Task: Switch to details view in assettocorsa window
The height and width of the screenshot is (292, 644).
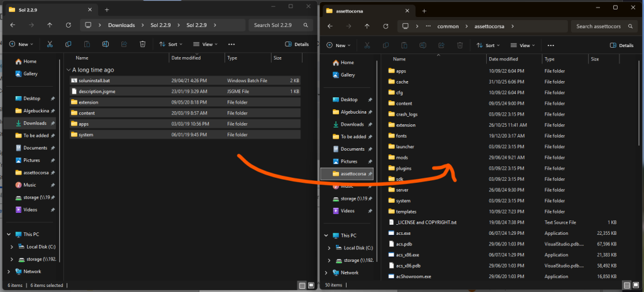Action: (x=627, y=285)
